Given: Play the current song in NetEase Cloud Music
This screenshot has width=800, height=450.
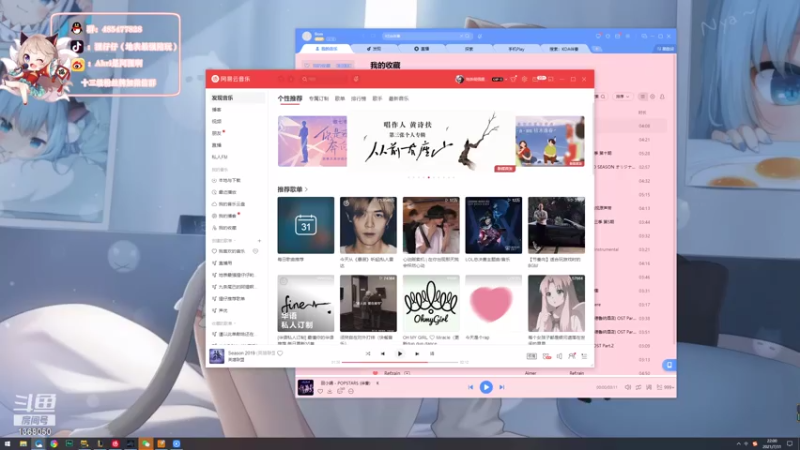Looking at the screenshot, I should (399, 354).
